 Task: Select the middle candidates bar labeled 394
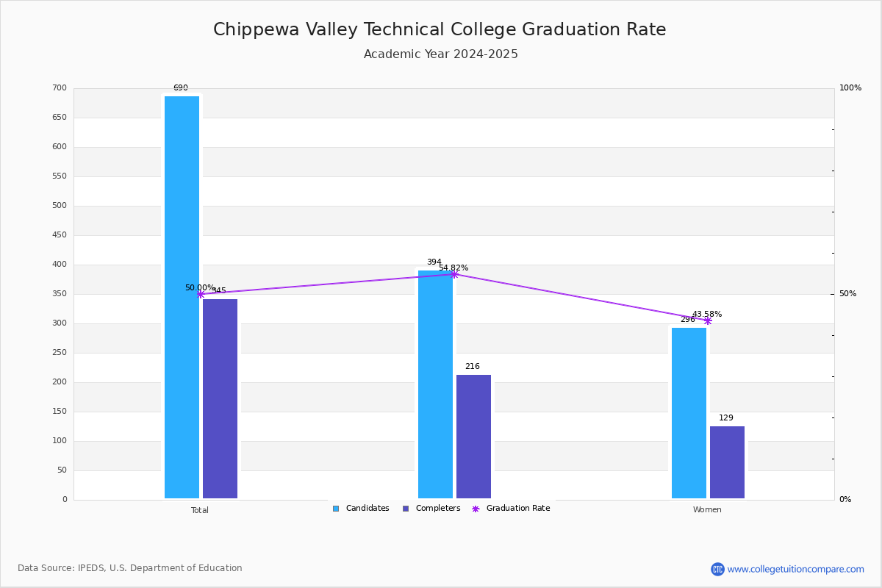pos(435,384)
